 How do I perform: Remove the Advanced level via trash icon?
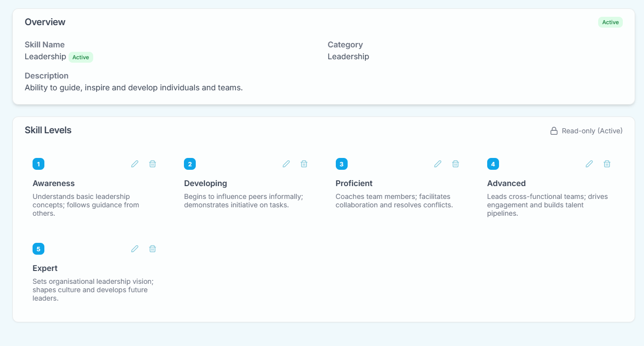(x=607, y=163)
